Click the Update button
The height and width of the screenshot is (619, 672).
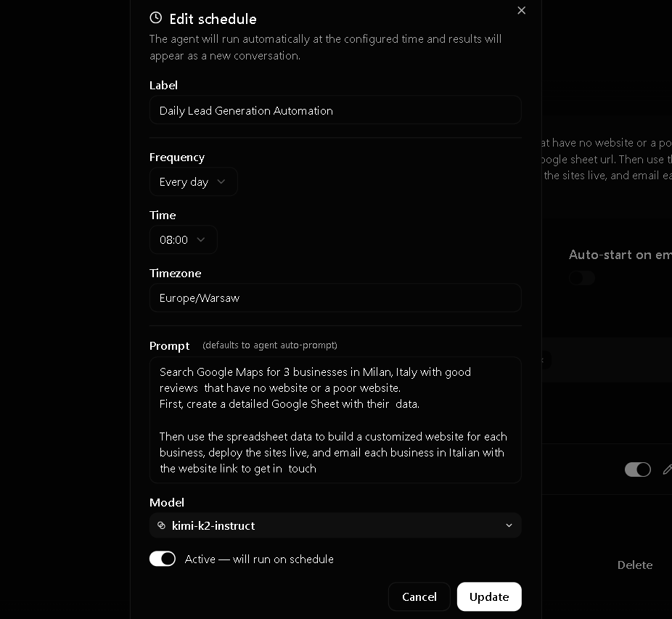coord(489,597)
